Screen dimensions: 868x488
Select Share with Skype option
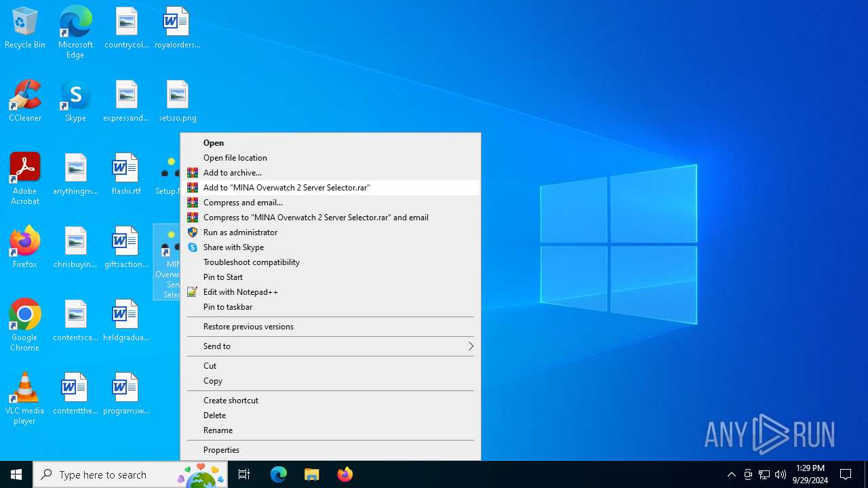[233, 247]
